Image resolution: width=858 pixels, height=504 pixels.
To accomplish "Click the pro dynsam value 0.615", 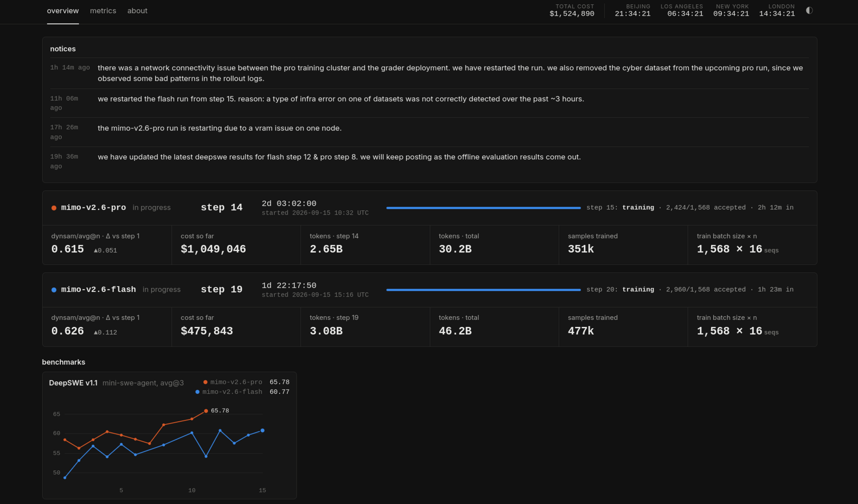I will tap(67, 249).
